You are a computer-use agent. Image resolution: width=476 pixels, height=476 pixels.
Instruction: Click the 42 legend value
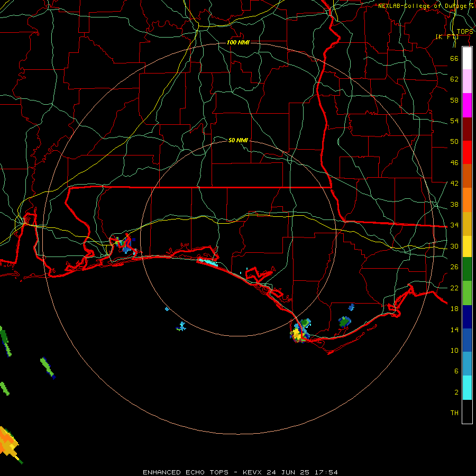[454, 184]
